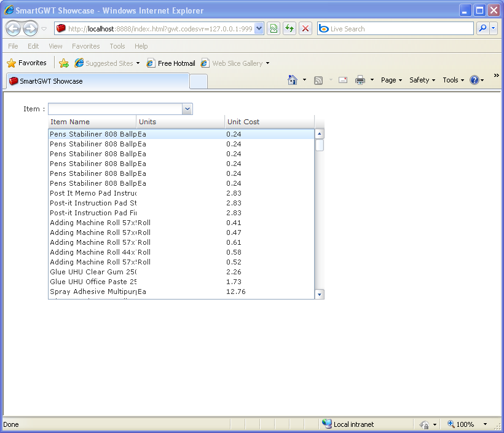
Task: Go back with the browser Back arrow
Action: click(x=13, y=29)
